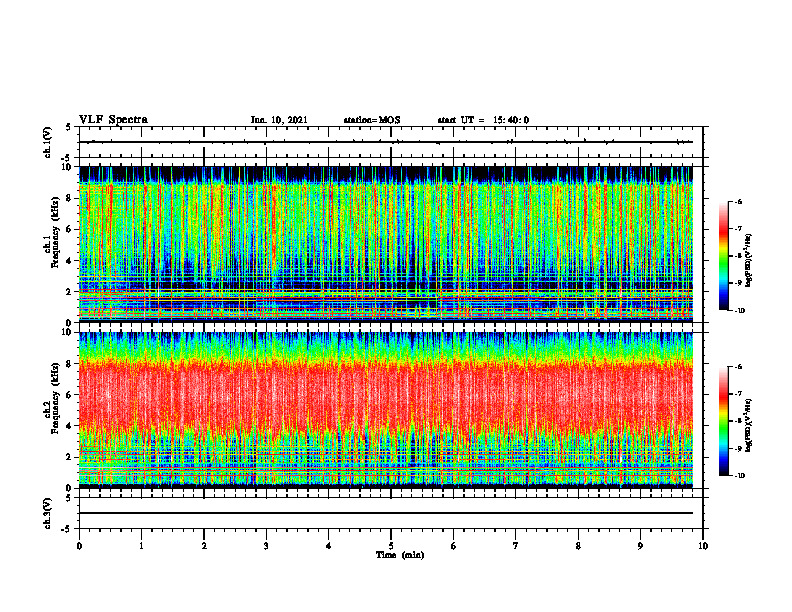Click time axis tick label "9"

[640, 546]
